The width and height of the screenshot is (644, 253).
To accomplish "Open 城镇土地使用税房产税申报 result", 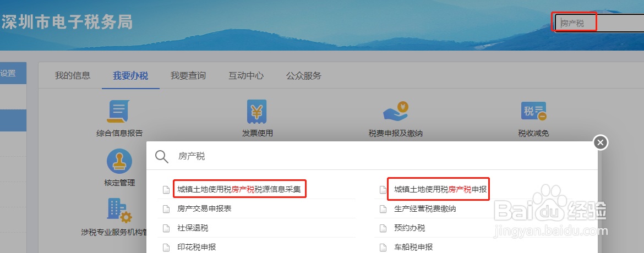I will click(440, 189).
